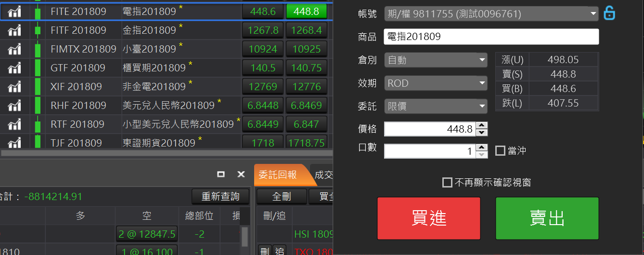Click the chart icon for FITF 201809

point(15,30)
